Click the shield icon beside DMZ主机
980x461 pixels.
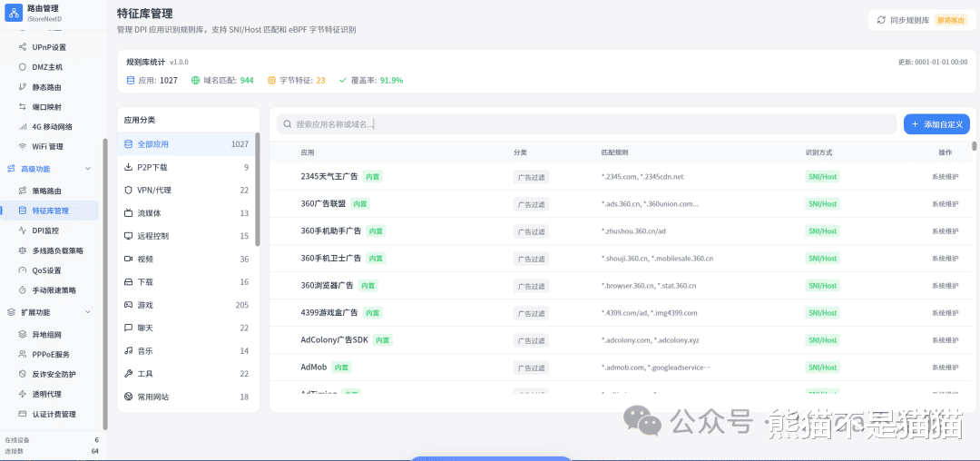click(23, 67)
